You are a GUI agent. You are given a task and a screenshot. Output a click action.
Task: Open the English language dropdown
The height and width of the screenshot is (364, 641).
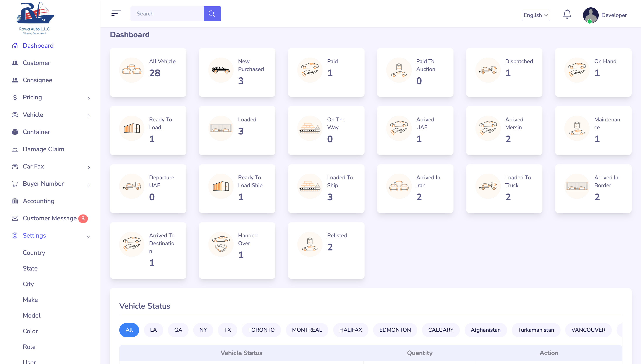click(535, 15)
